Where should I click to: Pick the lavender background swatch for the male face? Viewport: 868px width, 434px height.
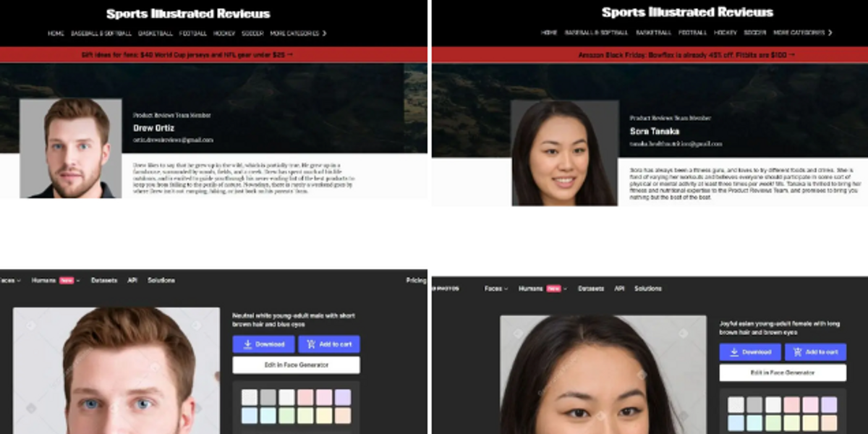click(343, 397)
